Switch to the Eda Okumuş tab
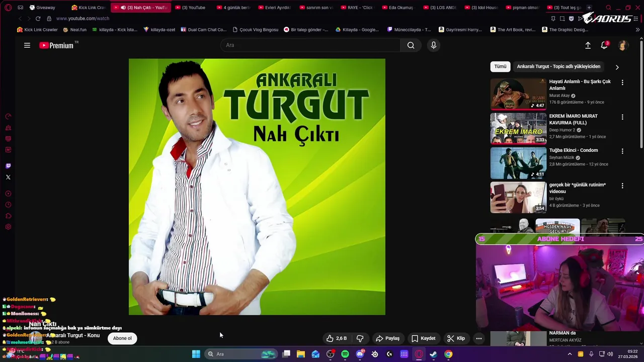This screenshot has height=362, width=644. [398, 8]
